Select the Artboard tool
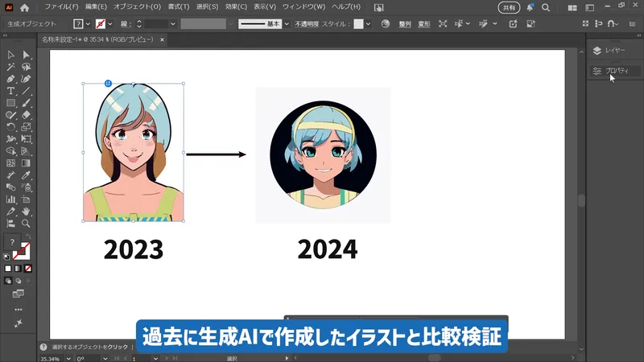 coord(27,200)
